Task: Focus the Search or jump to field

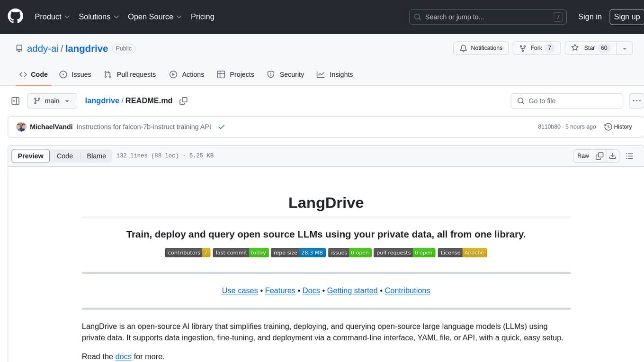Action: (x=489, y=17)
